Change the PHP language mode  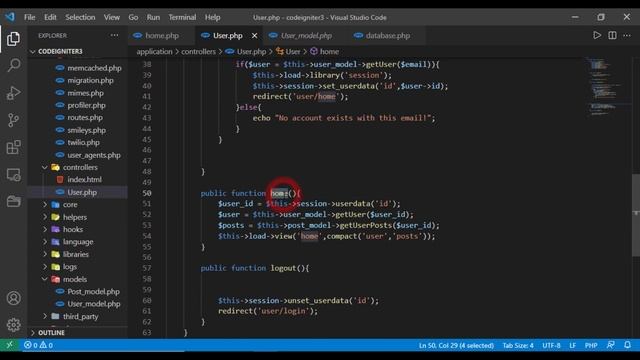(591, 345)
